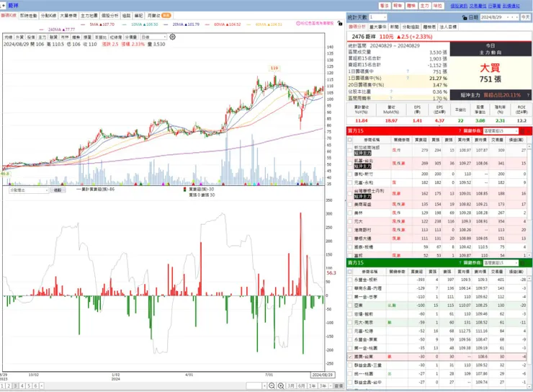Screen dimensions: 533x392
Task: Open 買方15 關鍵券商 dropdown
Action: pyautogui.click(x=501, y=131)
